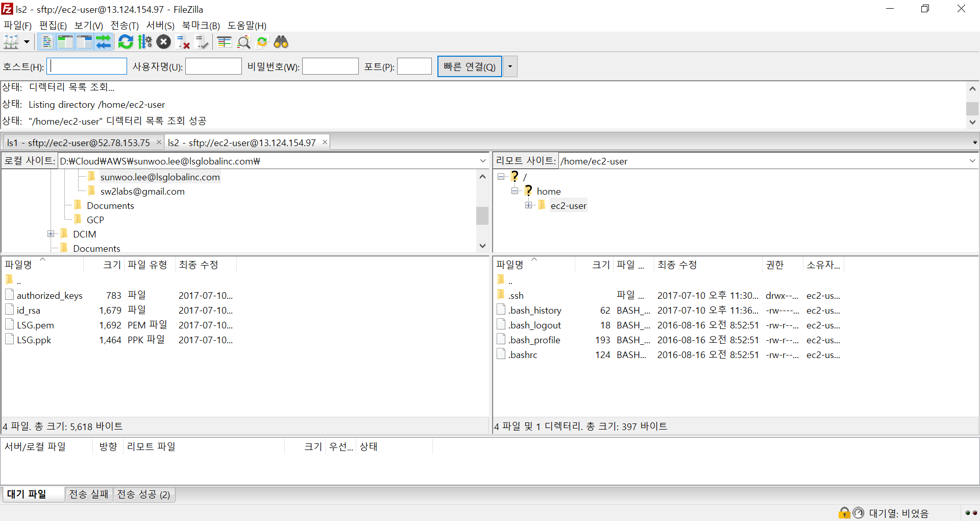Select .bashrc file icon in remote list
980x521 pixels.
(x=501, y=354)
